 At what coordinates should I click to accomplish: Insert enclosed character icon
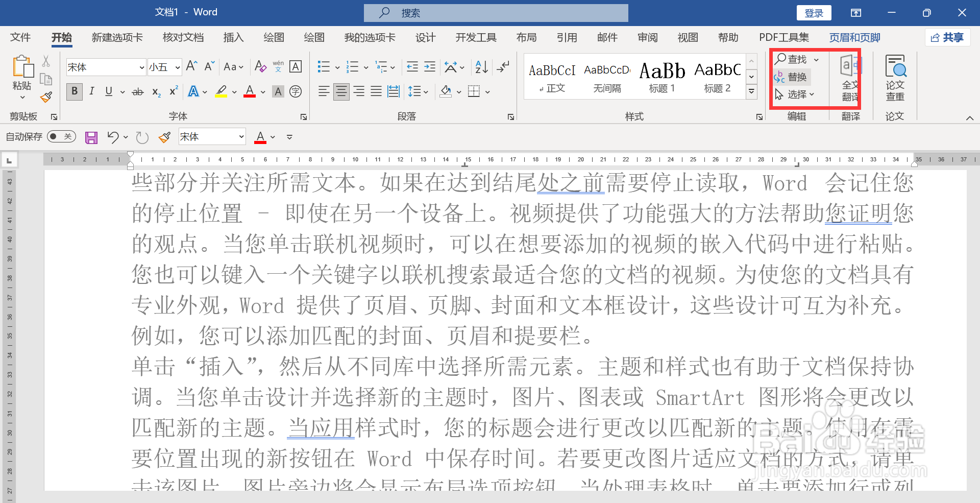tap(296, 91)
